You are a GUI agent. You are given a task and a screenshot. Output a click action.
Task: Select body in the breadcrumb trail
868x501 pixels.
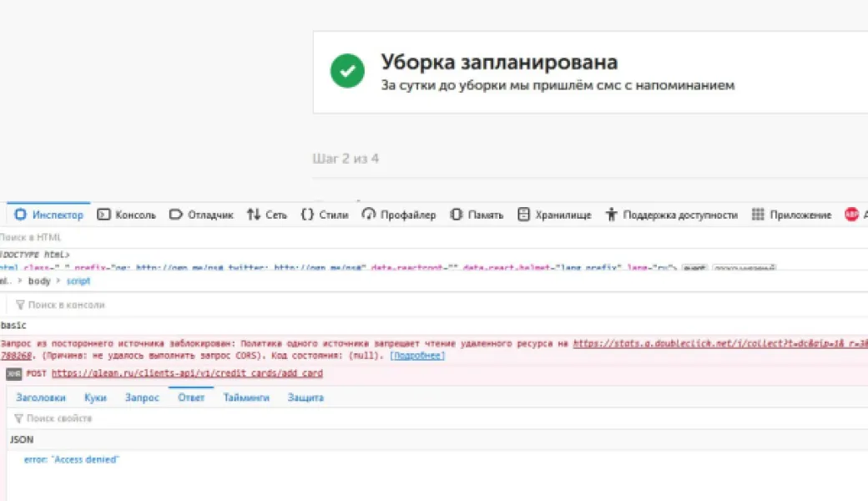click(39, 281)
